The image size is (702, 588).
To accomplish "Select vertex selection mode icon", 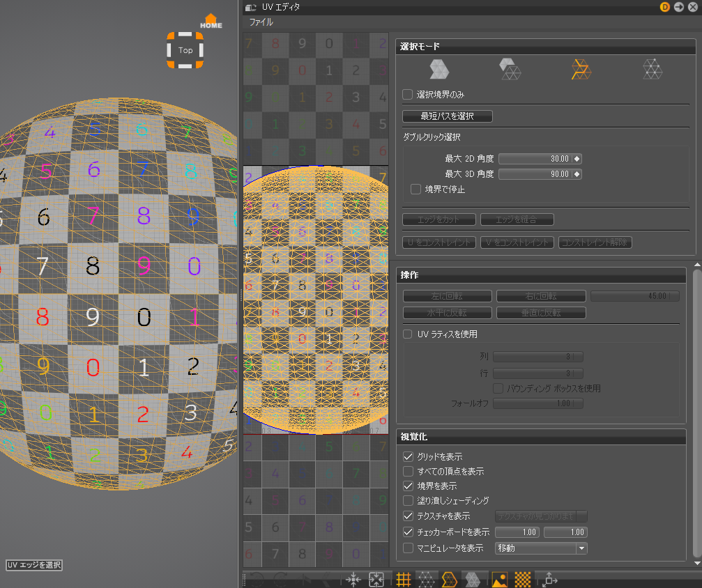I will tap(653, 70).
